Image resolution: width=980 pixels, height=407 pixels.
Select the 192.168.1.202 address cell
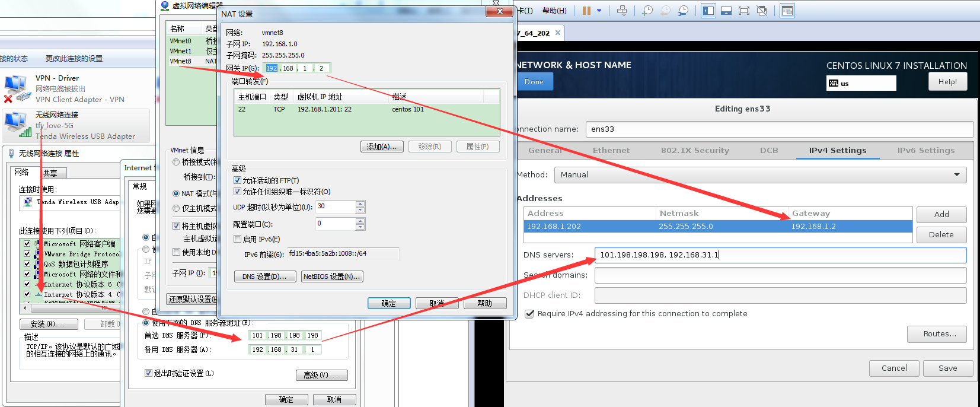(590, 227)
